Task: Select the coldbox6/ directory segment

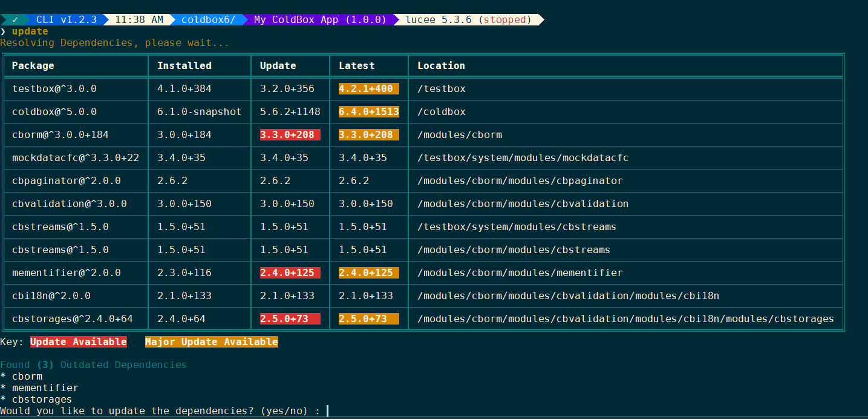Action: [208, 20]
